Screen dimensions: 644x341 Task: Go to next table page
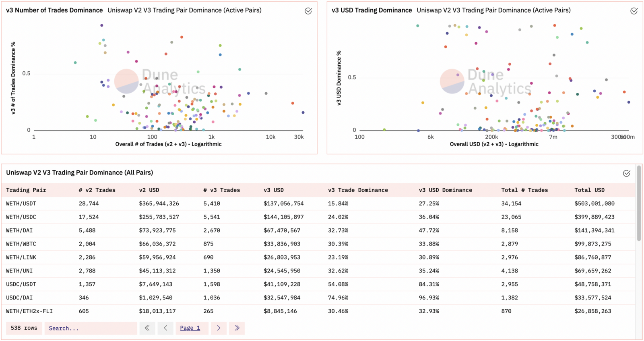(219, 328)
